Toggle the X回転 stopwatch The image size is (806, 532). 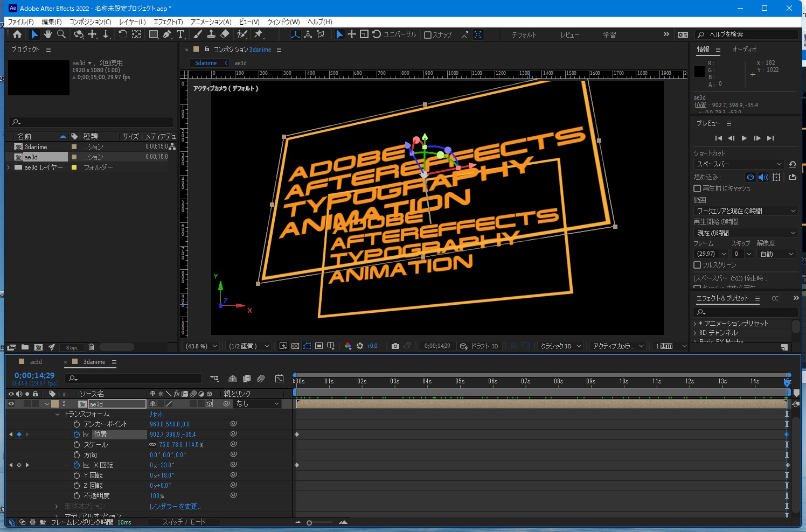click(x=77, y=465)
